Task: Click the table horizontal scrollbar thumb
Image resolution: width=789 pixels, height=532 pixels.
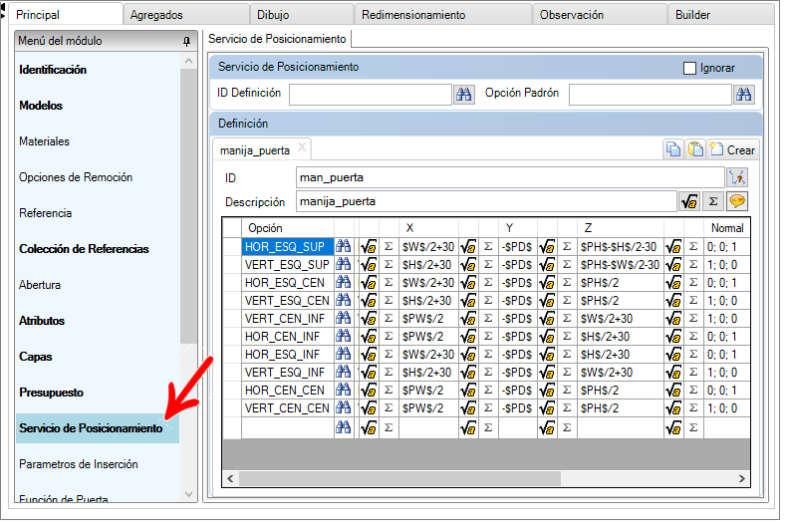Action: 399,478
